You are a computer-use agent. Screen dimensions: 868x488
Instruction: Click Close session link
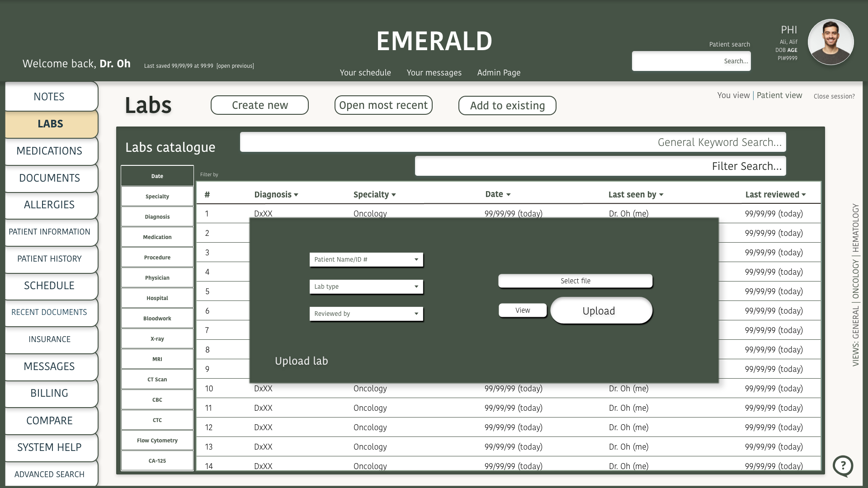coord(834,96)
